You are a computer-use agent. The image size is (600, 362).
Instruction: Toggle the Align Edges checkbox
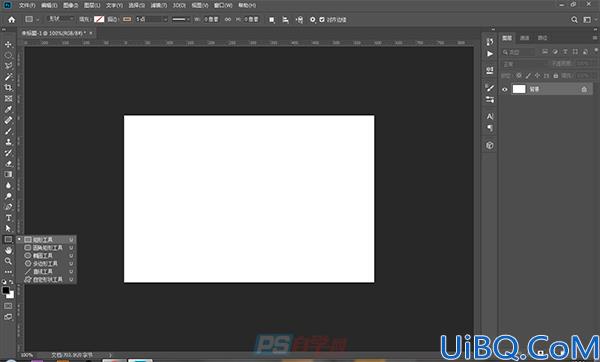(322, 20)
